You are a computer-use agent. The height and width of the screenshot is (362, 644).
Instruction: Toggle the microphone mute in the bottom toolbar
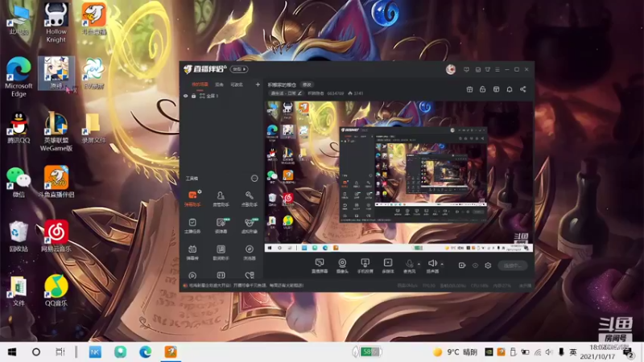click(x=409, y=265)
